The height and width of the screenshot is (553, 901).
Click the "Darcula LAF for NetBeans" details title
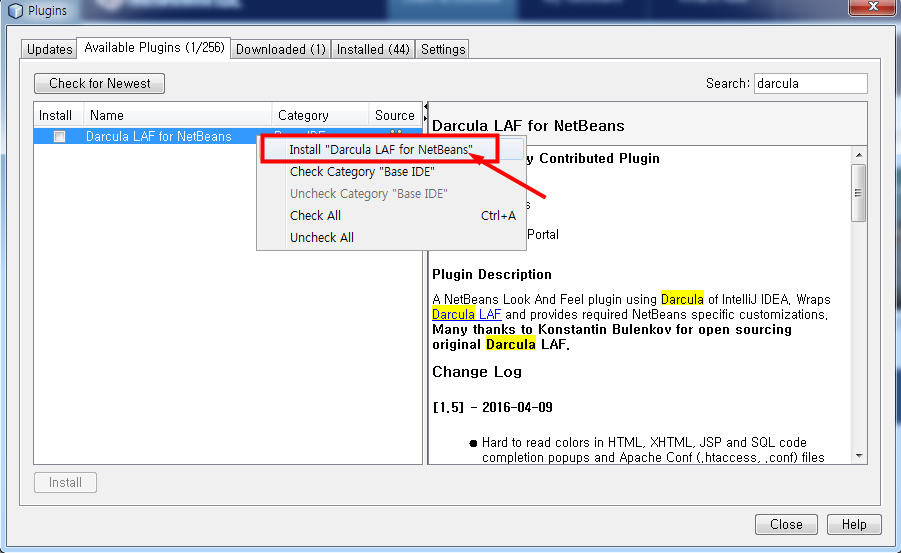528,126
